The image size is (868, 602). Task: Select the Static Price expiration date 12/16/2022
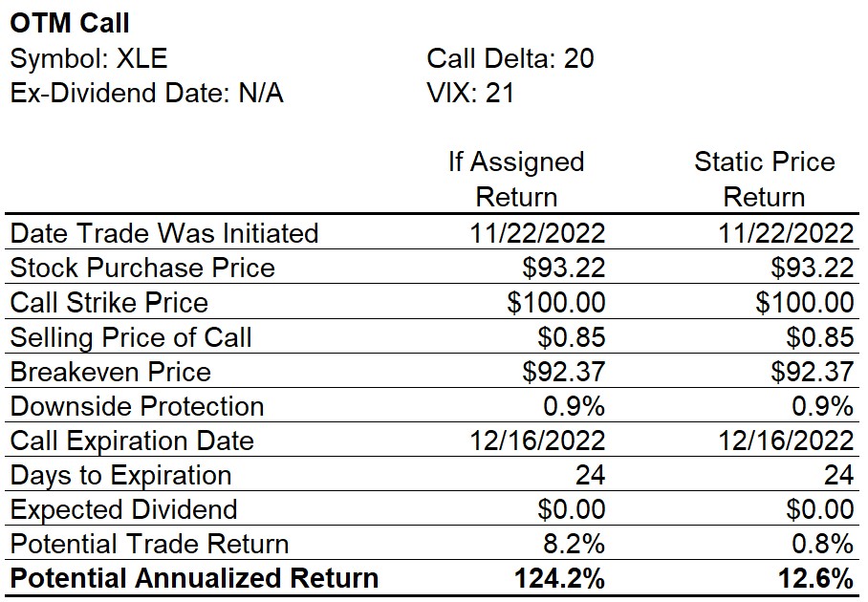tap(786, 441)
